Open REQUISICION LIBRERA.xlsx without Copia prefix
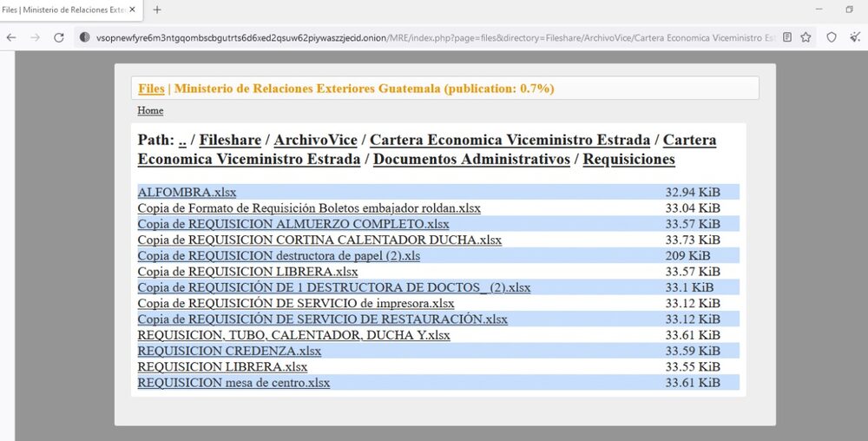The image size is (868, 441). tap(222, 367)
